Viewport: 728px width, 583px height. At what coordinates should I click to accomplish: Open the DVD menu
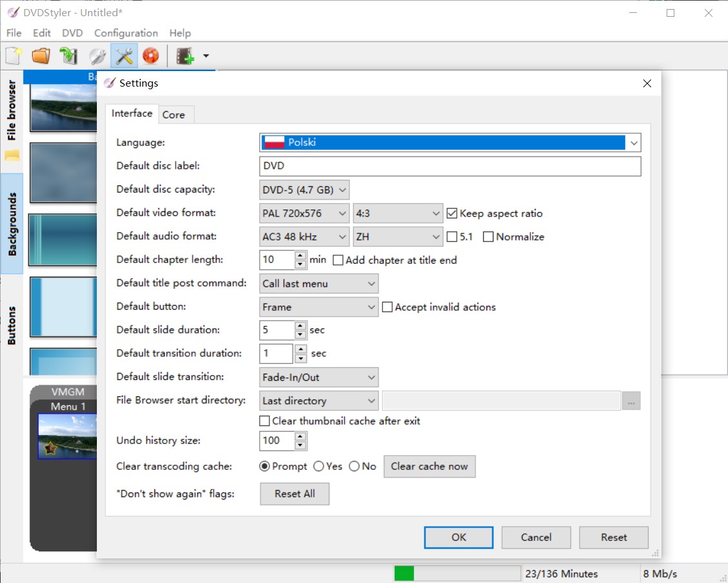coord(72,33)
